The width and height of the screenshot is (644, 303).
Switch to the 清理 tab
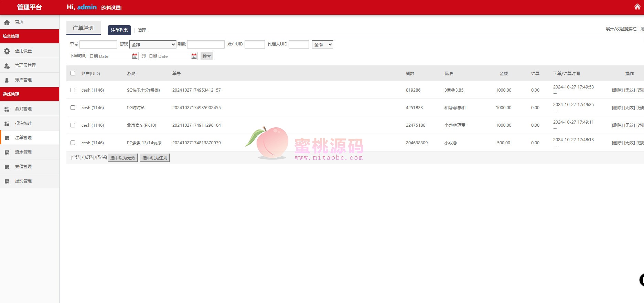point(142,30)
